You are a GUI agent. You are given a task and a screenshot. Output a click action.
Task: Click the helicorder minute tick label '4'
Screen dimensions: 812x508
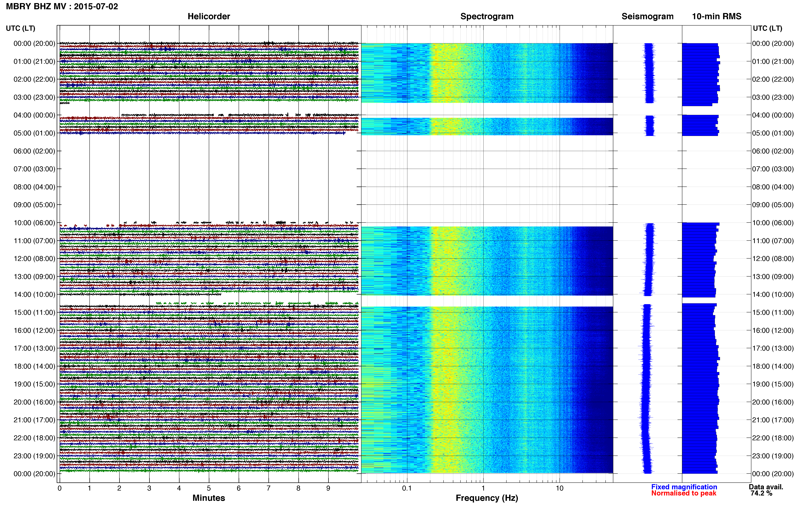click(179, 488)
